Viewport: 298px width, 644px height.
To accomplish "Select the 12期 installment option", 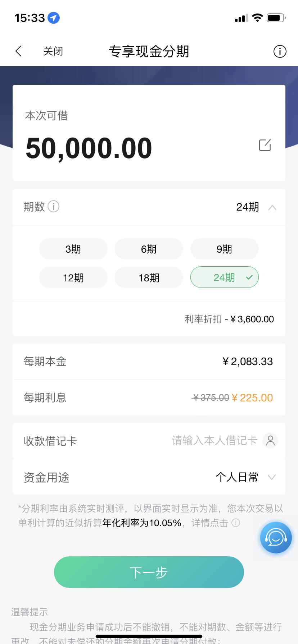I will tap(73, 277).
